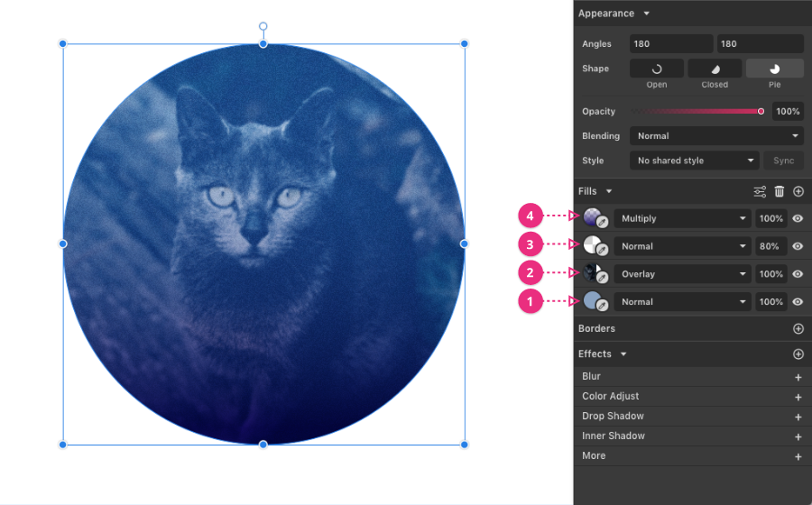
Task: Hide the Overlay fill layer
Action: 798,274
